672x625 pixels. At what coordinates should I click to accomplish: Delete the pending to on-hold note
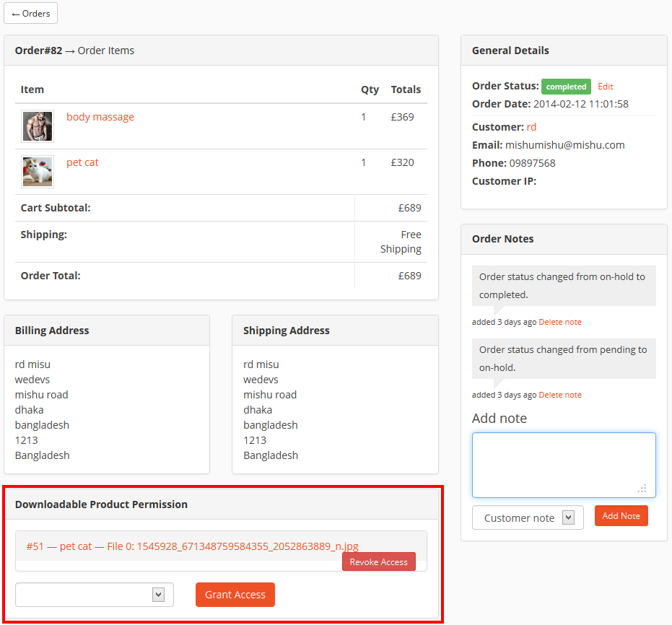coord(559,395)
